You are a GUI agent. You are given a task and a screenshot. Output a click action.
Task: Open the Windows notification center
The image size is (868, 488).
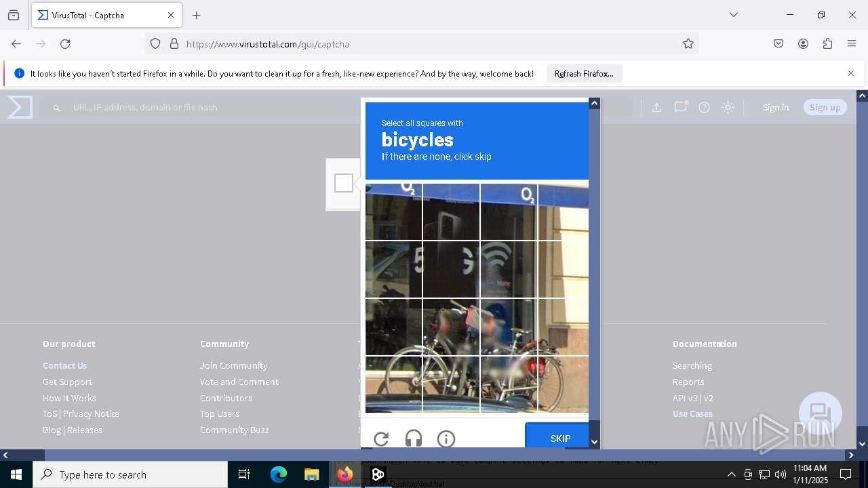click(x=846, y=474)
